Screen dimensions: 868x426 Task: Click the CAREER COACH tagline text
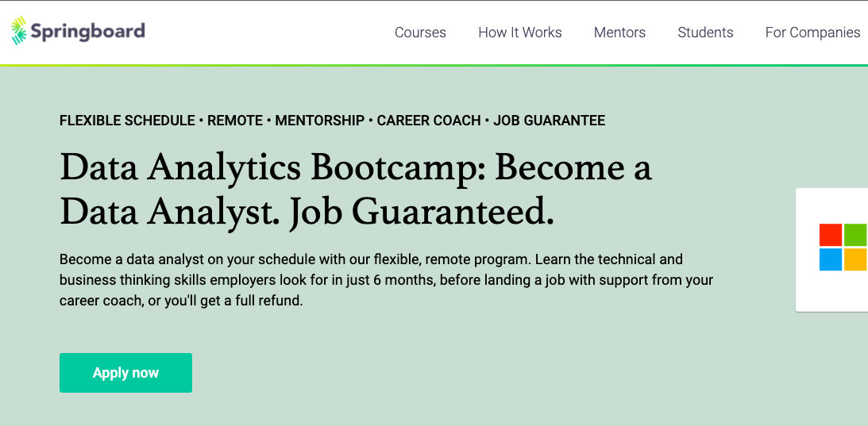(429, 120)
